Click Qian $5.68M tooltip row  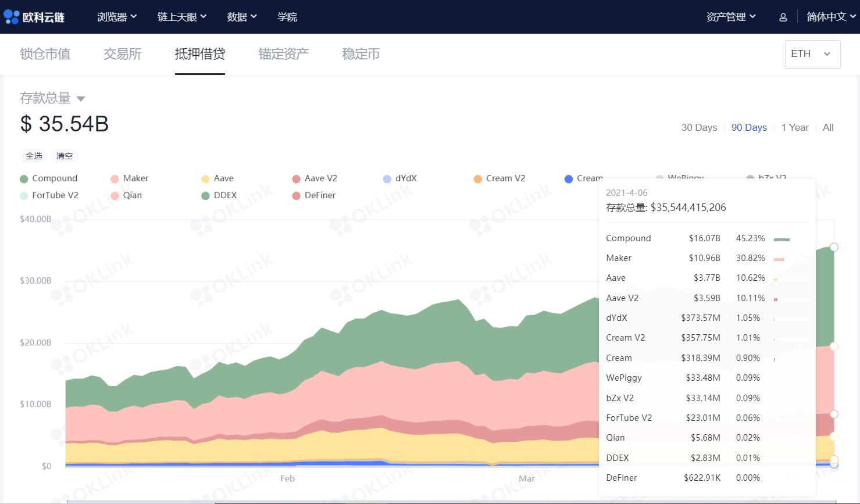[707, 438]
